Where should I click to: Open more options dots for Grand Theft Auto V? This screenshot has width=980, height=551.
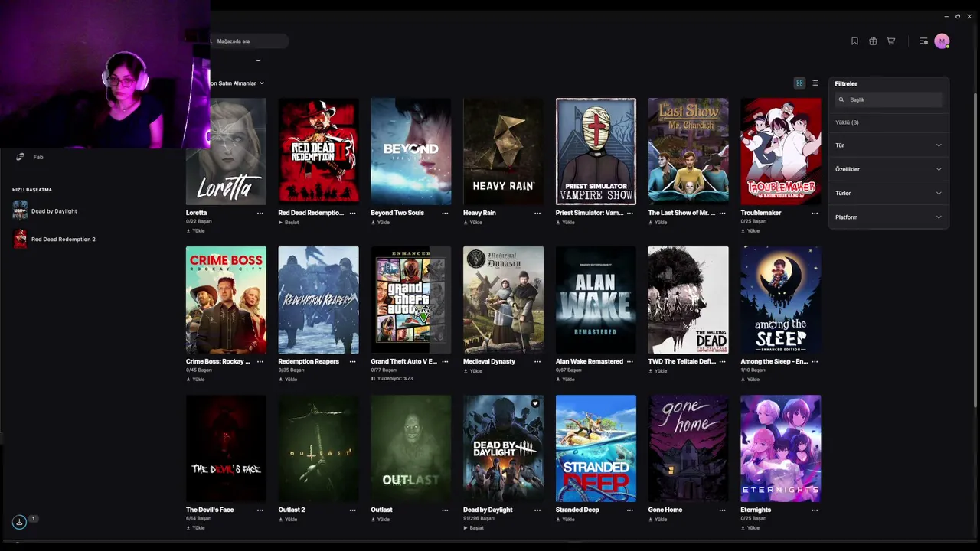(x=445, y=361)
